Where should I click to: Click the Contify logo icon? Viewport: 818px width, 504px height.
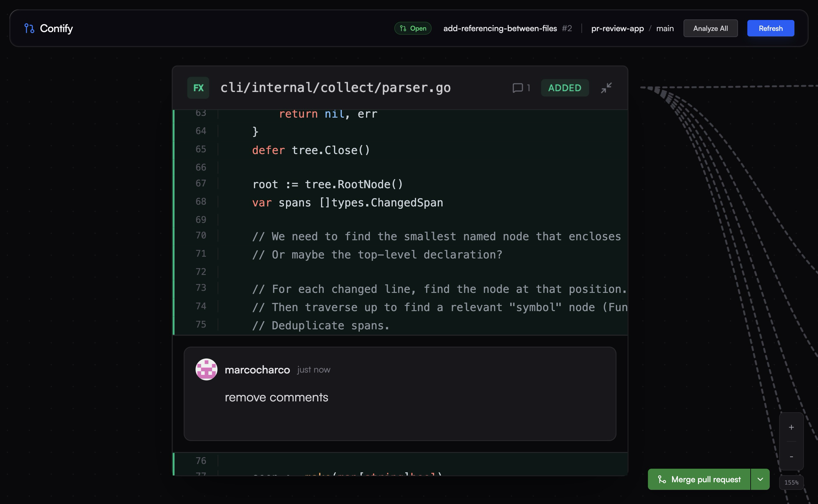click(x=29, y=28)
